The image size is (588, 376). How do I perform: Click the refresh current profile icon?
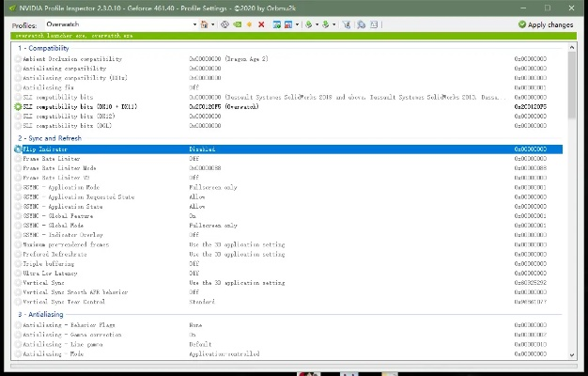pyautogui.click(x=224, y=24)
